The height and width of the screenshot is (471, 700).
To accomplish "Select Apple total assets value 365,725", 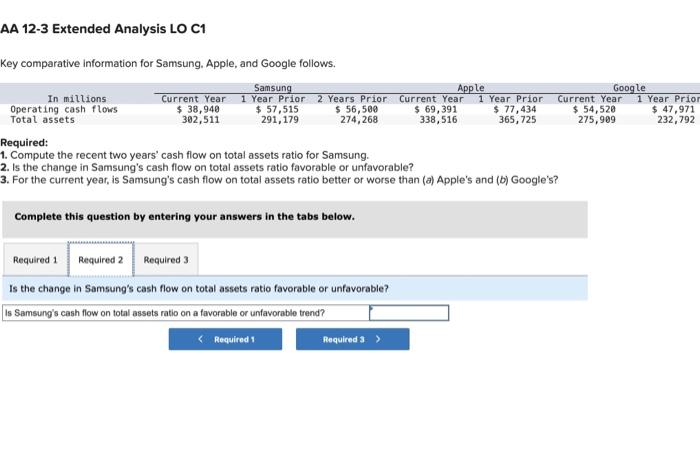I will (517, 120).
